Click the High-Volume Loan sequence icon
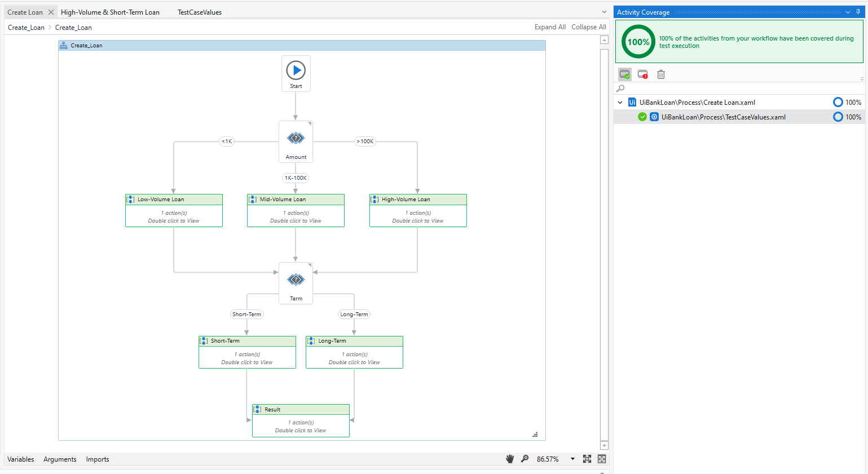This screenshot has width=868, height=474. 374,200
